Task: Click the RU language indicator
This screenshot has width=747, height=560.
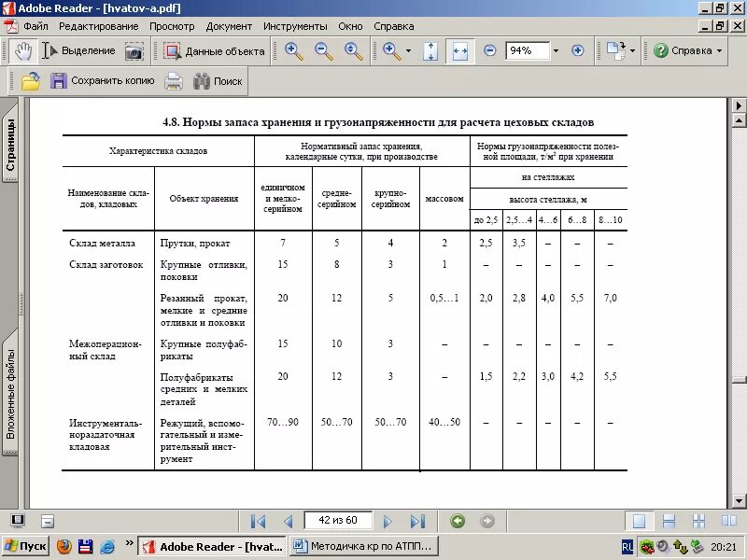Action: [627, 547]
